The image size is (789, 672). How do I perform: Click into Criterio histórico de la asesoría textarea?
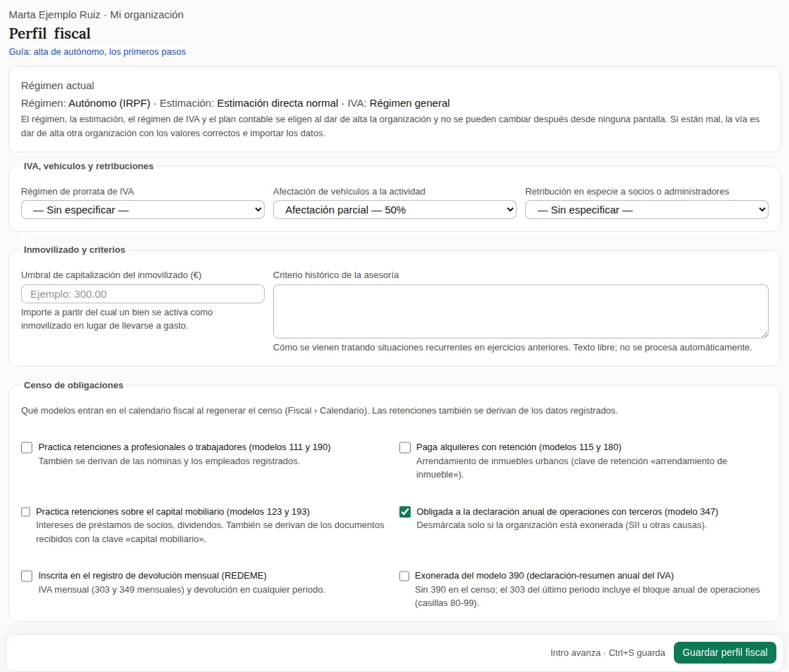520,311
